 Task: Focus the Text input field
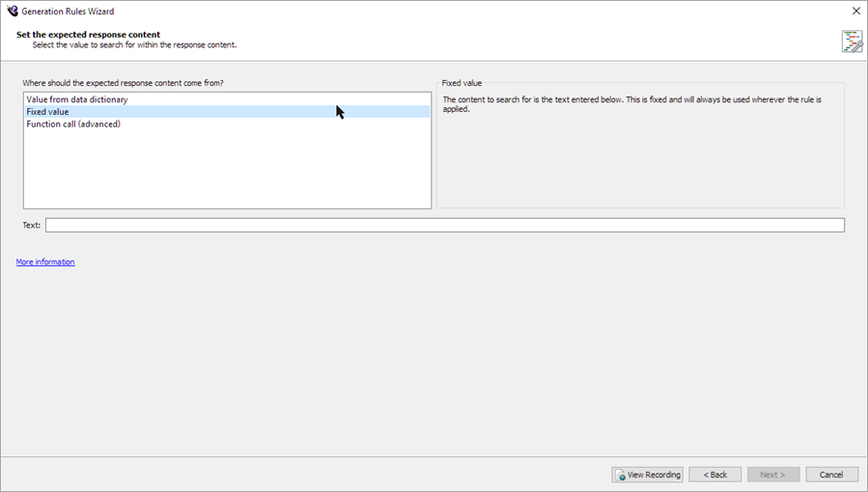point(444,225)
